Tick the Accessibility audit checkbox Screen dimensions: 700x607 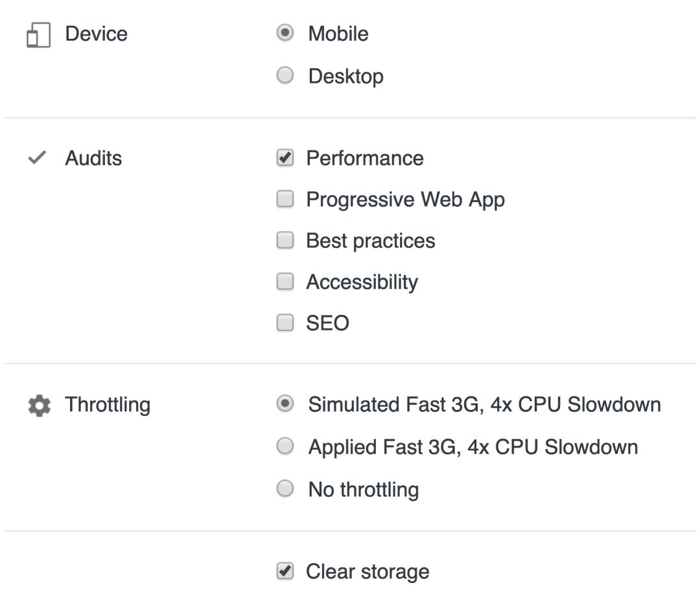coord(285,282)
